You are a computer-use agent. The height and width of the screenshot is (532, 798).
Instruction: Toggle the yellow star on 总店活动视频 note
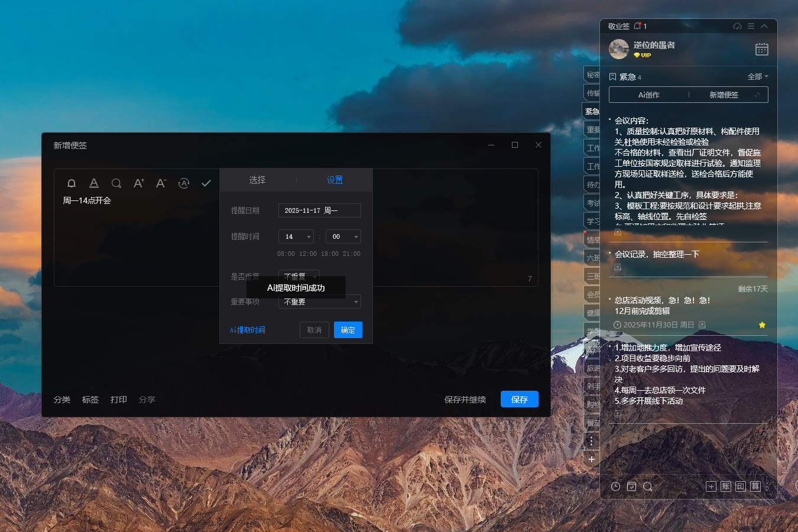(x=762, y=325)
